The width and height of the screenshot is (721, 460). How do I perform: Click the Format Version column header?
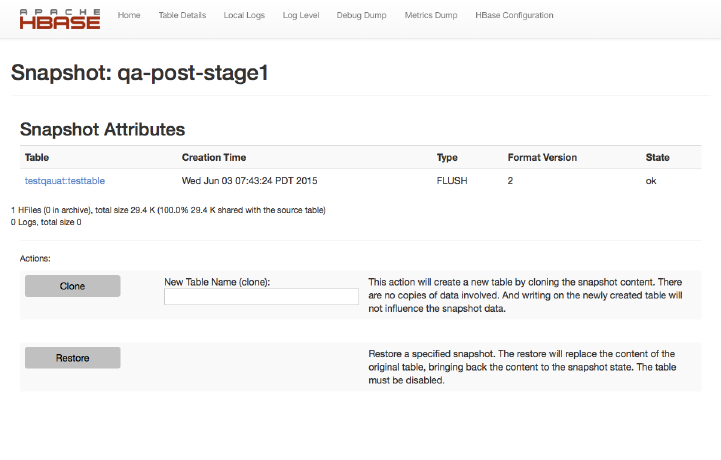542,157
